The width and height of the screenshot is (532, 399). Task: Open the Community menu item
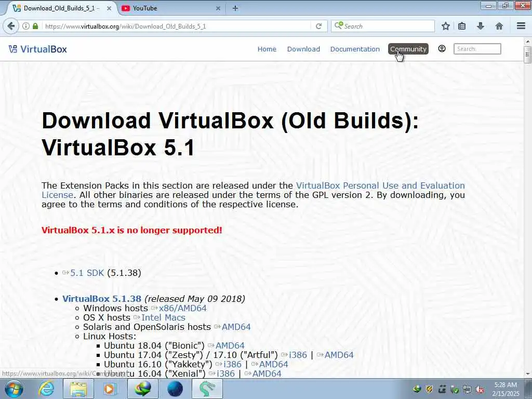(408, 49)
